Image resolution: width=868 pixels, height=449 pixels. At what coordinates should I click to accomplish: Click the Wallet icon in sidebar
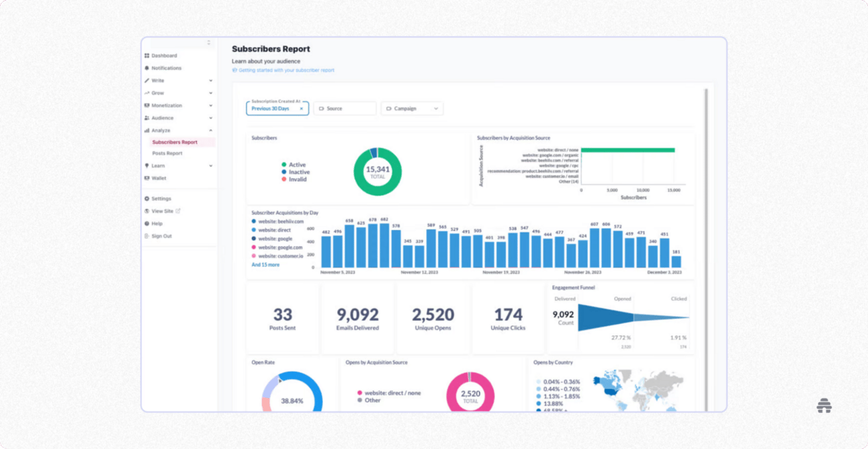[147, 177]
